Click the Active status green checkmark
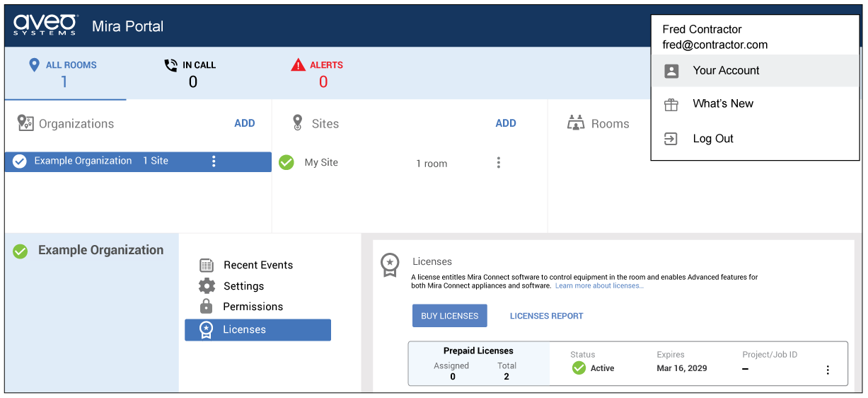Screen dimensions: 868x398 coord(579,368)
